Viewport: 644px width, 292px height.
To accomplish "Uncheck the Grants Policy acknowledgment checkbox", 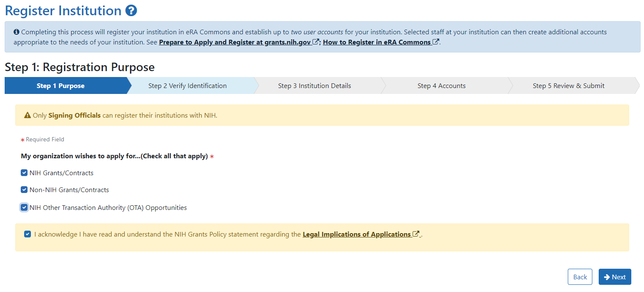I will 28,234.
